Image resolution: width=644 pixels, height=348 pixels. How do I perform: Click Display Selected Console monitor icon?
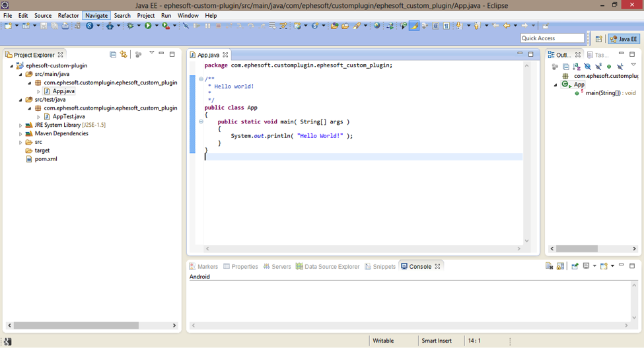point(587,266)
